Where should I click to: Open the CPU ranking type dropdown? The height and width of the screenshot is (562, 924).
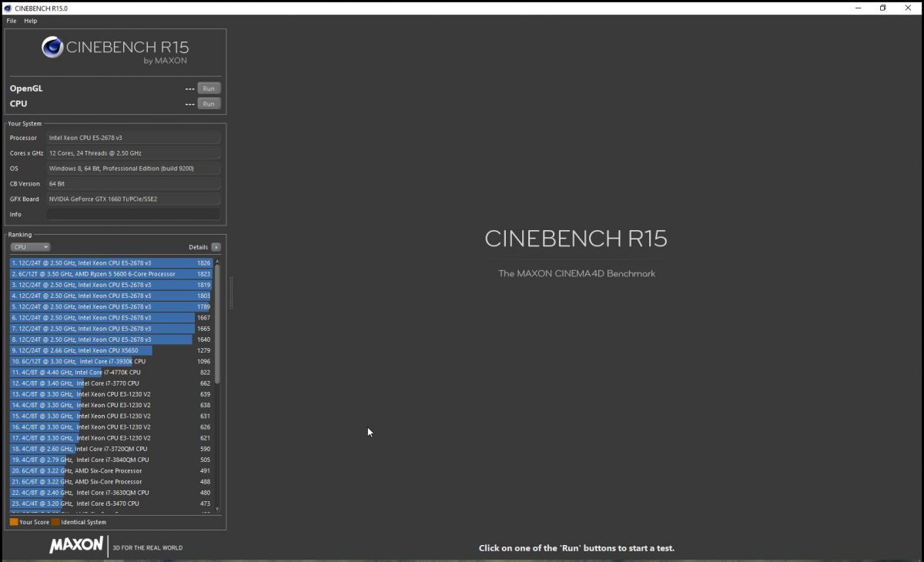pos(31,247)
